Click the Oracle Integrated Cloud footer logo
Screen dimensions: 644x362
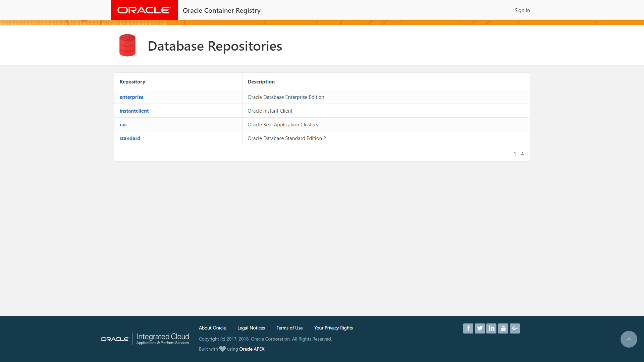click(145, 339)
